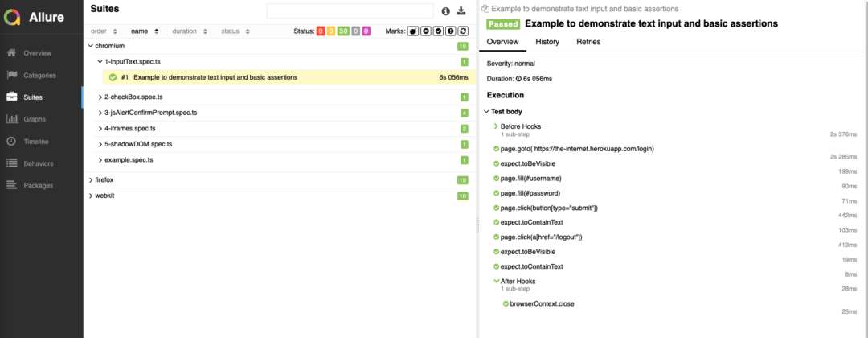Go to Categories in the sidebar
This screenshot has width=868, height=338.
pos(39,76)
